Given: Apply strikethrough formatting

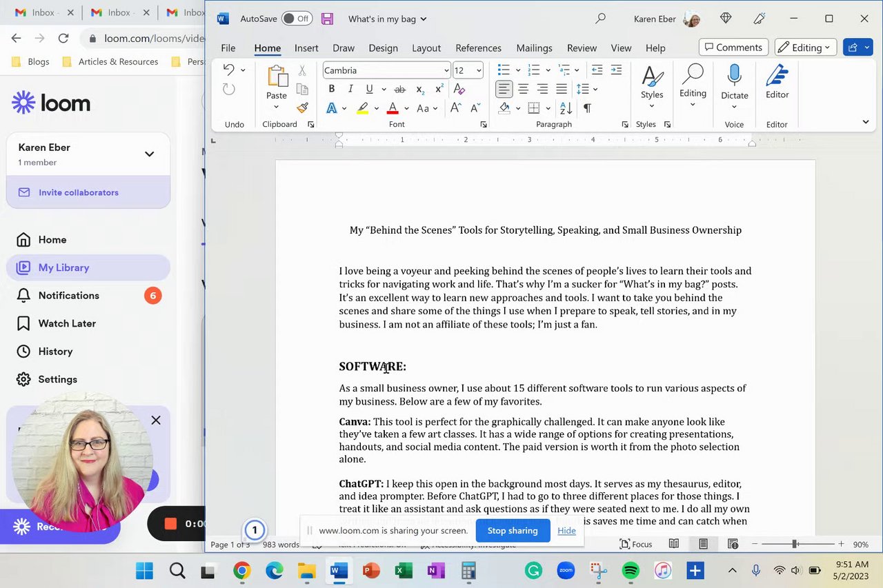Looking at the screenshot, I should [x=399, y=89].
